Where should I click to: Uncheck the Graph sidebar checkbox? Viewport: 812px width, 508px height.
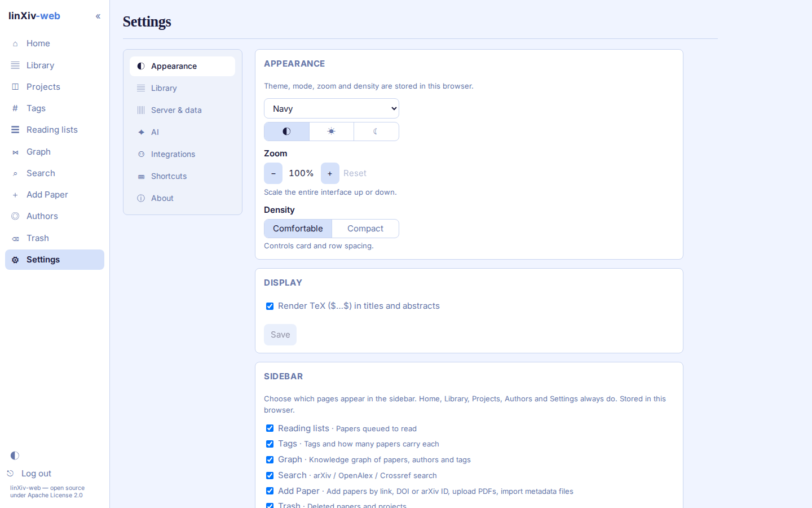coord(270,459)
